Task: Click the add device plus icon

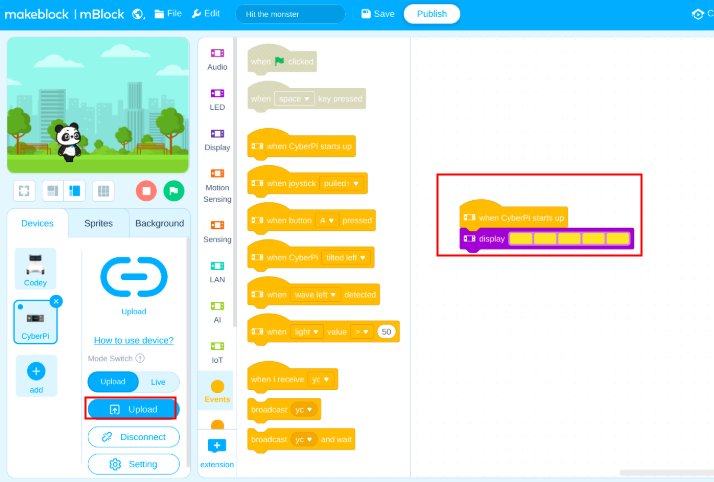Action: pyautogui.click(x=36, y=371)
